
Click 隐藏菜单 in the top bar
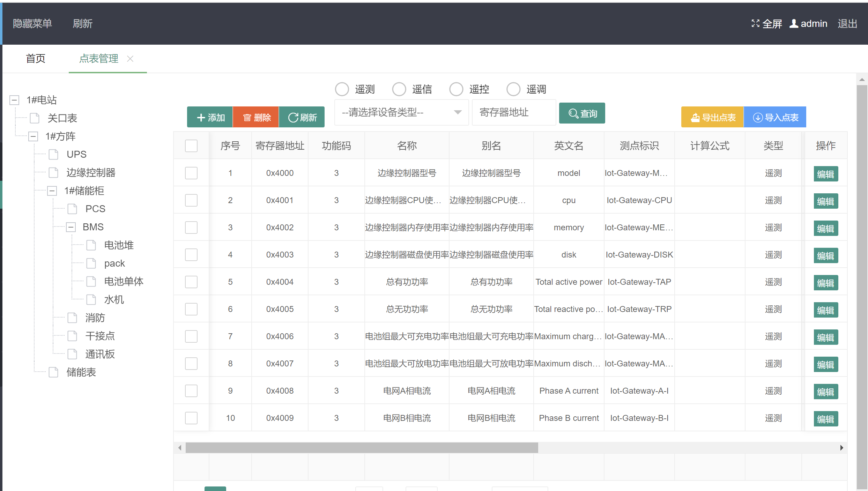(x=32, y=23)
